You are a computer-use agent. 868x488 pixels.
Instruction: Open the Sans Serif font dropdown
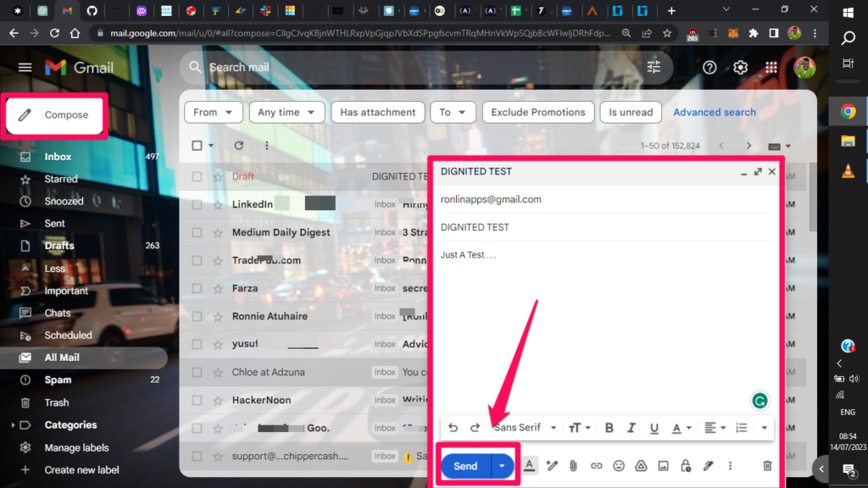click(525, 428)
